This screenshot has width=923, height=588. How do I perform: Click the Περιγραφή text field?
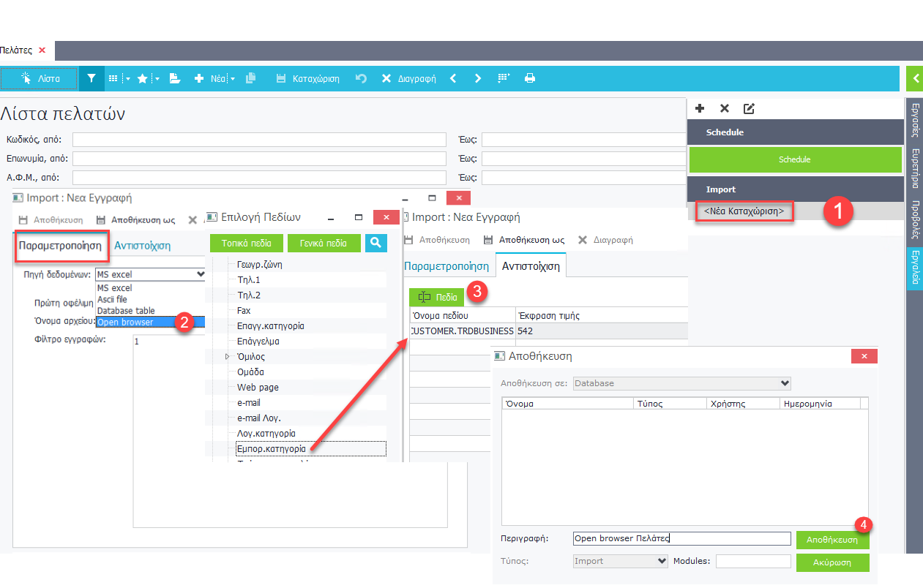coord(681,538)
